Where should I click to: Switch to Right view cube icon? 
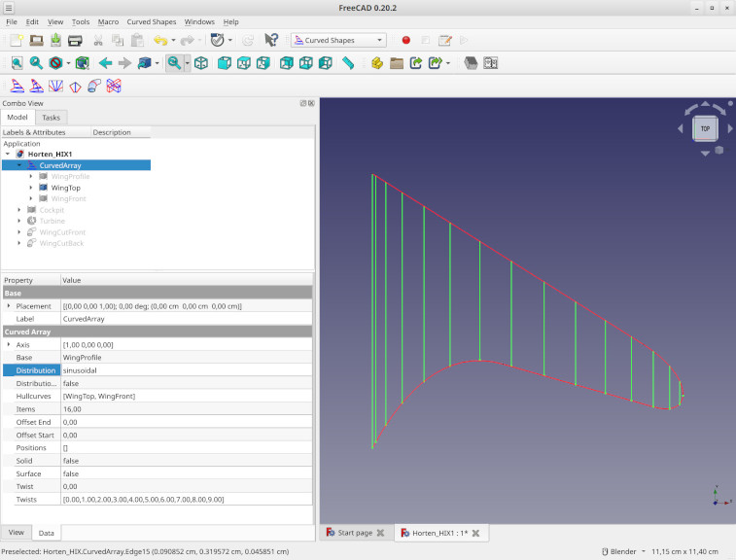pyautogui.click(x=263, y=63)
